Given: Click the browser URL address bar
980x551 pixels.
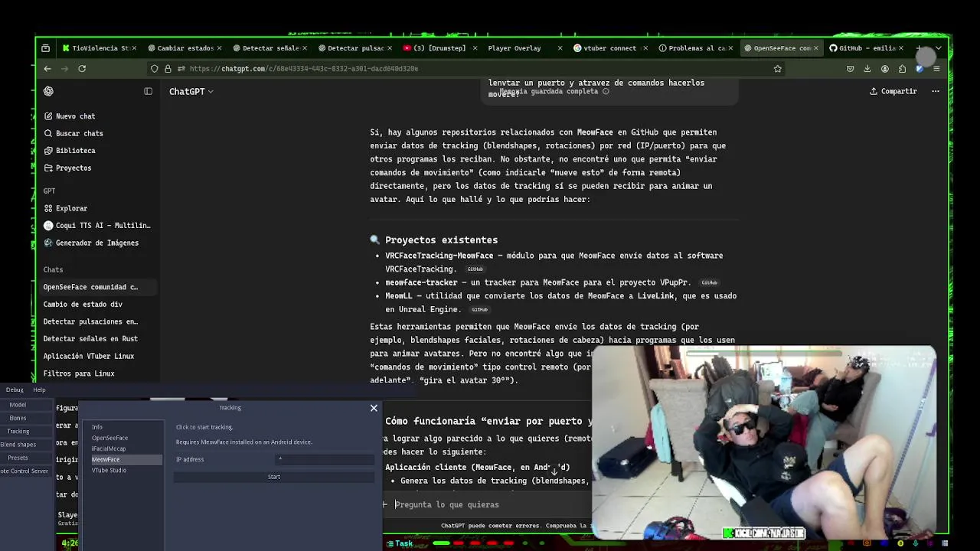Looking at the screenshot, I should click(467, 69).
